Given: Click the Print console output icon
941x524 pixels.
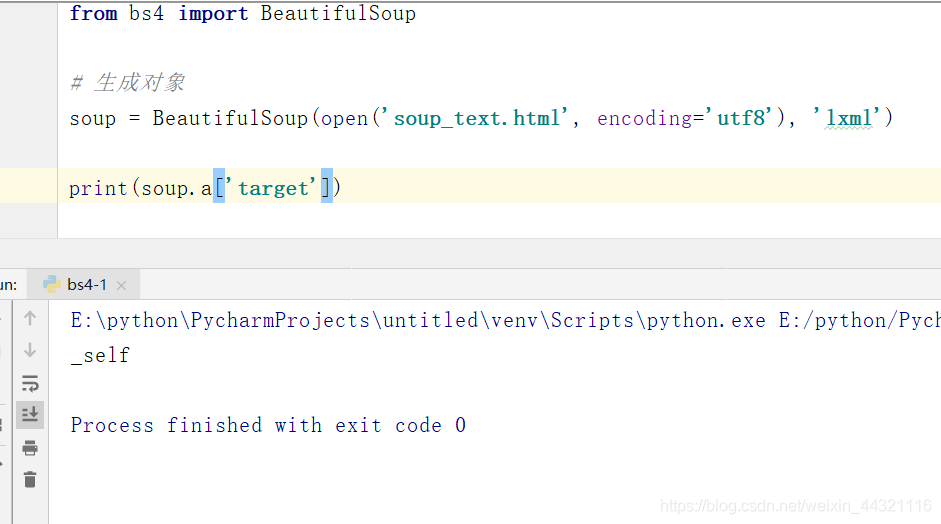Looking at the screenshot, I should click(x=30, y=448).
